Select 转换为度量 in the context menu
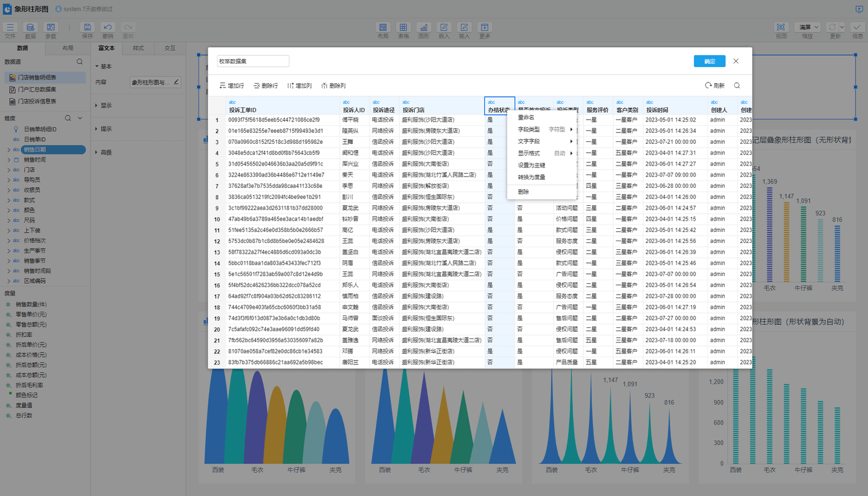The image size is (868, 496). coord(531,177)
